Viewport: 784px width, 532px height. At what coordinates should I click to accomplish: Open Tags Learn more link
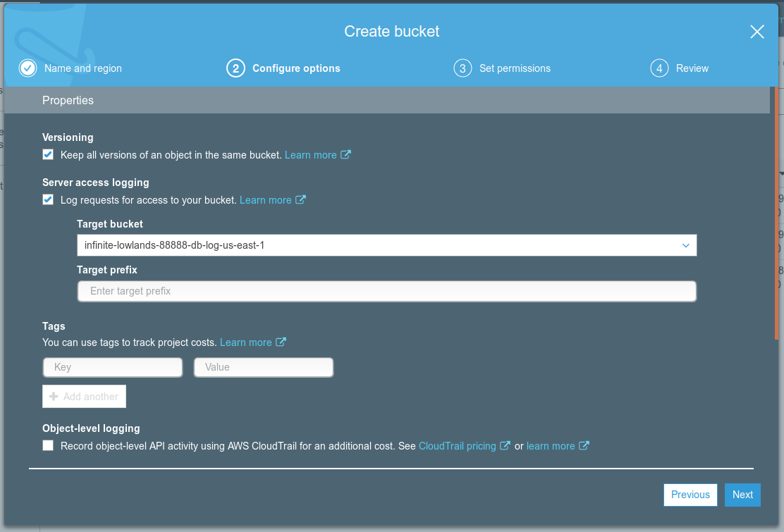point(246,342)
